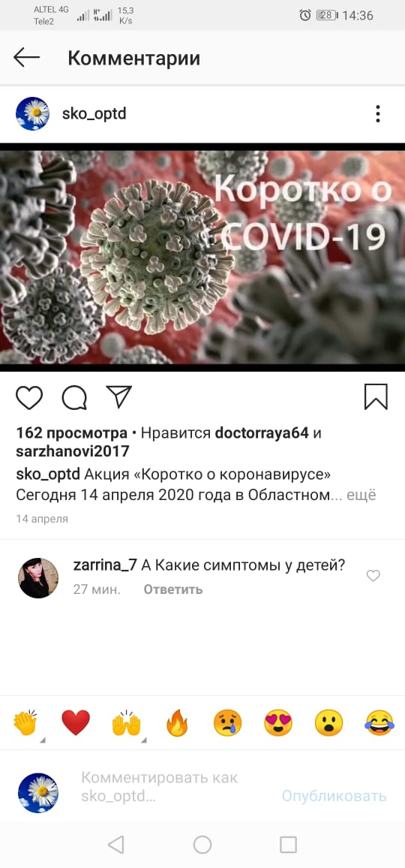Screen dimensions: 405x868
Task: Play the Коротко о COVID-19 video
Action: coord(202,258)
